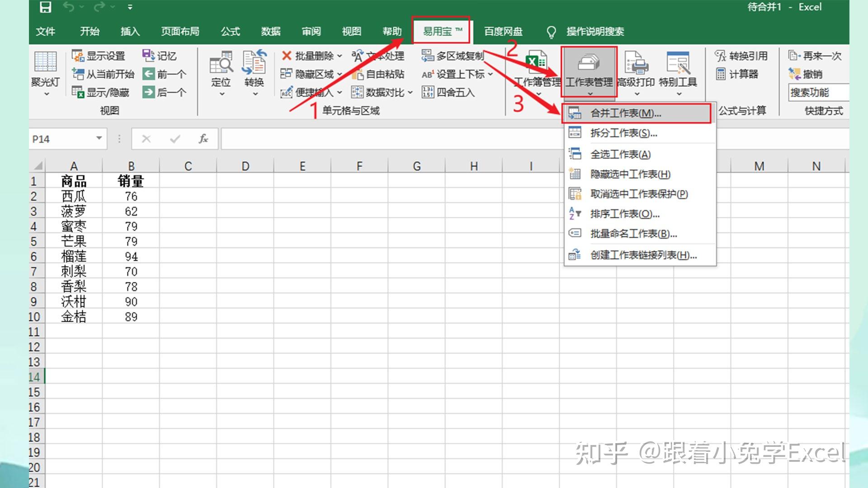
Task: Select column M header
Action: 759,166
